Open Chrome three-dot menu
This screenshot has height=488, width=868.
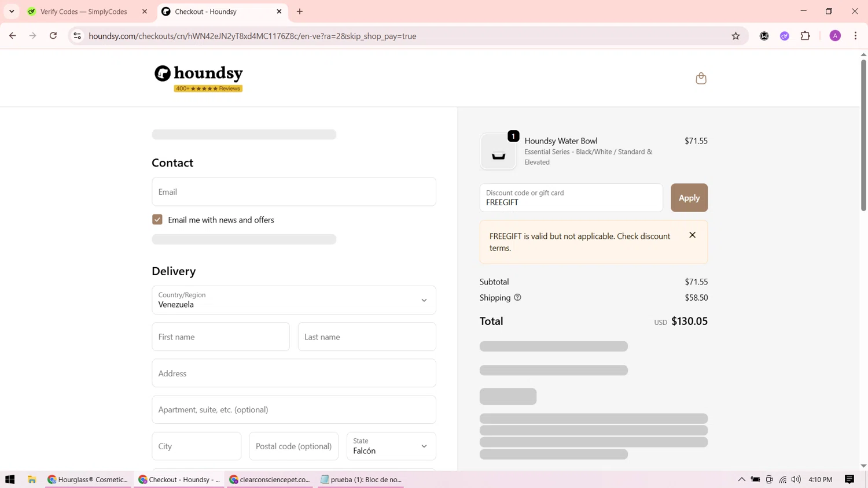855,36
